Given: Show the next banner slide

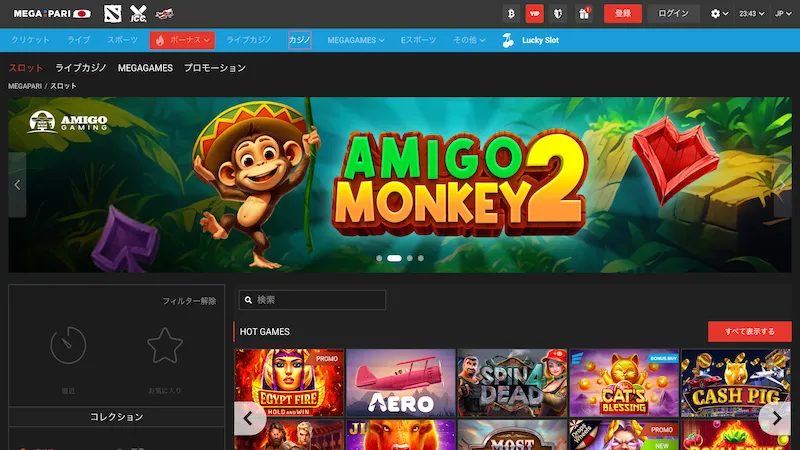Looking at the screenshot, I should 783,185.
